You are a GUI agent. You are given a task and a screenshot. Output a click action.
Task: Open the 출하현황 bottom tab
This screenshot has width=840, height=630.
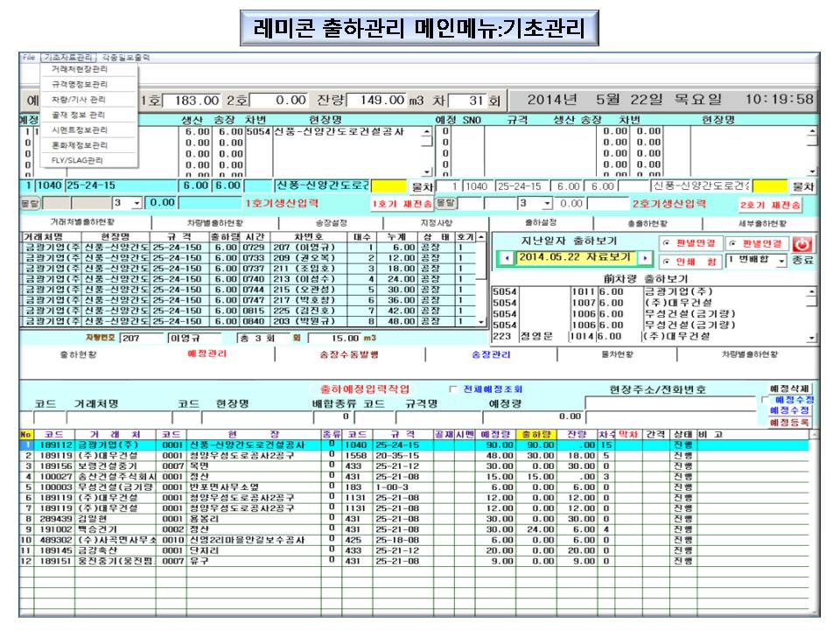[x=78, y=354]
